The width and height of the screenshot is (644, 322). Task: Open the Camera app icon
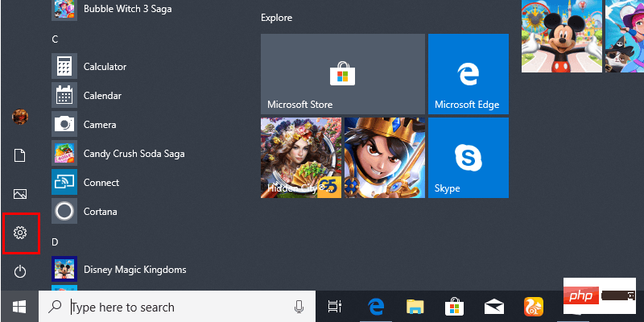pos(64,124)
